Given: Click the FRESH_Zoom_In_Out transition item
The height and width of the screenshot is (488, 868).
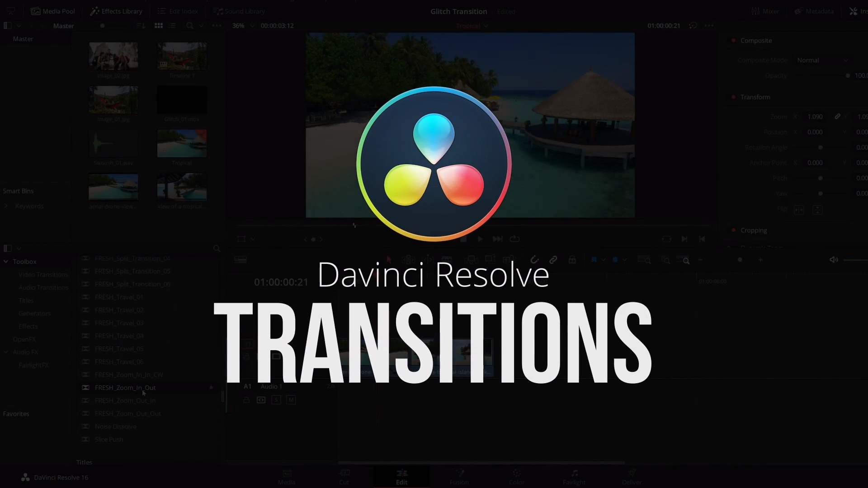Looking at the screenshot, I should click(x=125, y=387).
